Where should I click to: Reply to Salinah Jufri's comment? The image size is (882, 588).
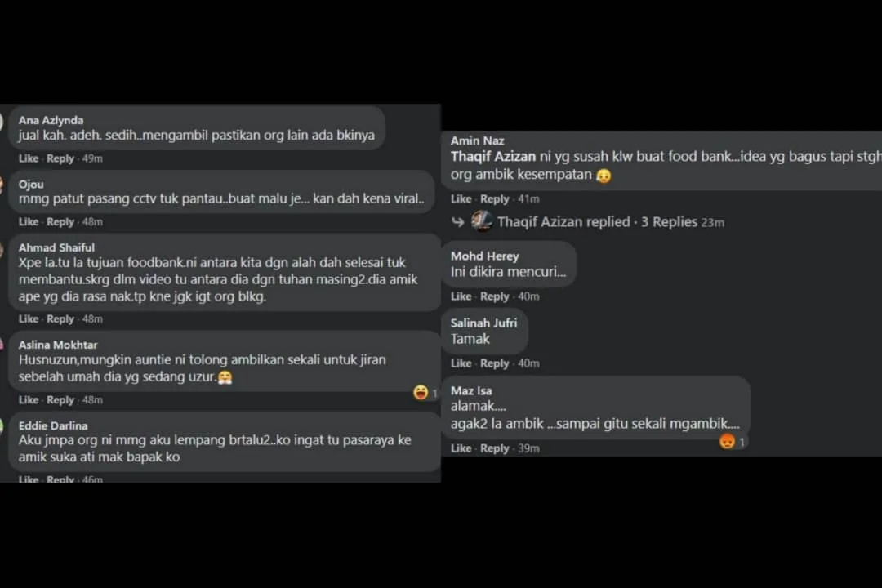[494, 363]
